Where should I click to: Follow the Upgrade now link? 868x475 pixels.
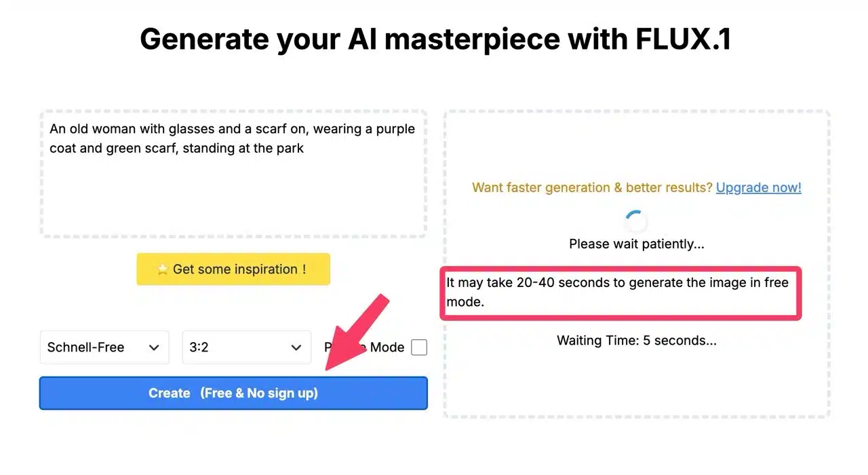point(758,187)
